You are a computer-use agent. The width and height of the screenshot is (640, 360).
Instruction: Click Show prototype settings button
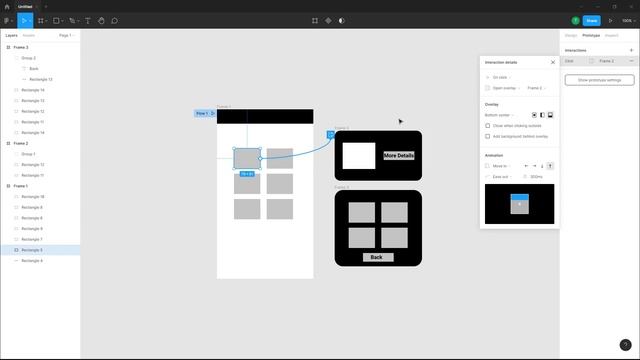[x=599, y=80]
